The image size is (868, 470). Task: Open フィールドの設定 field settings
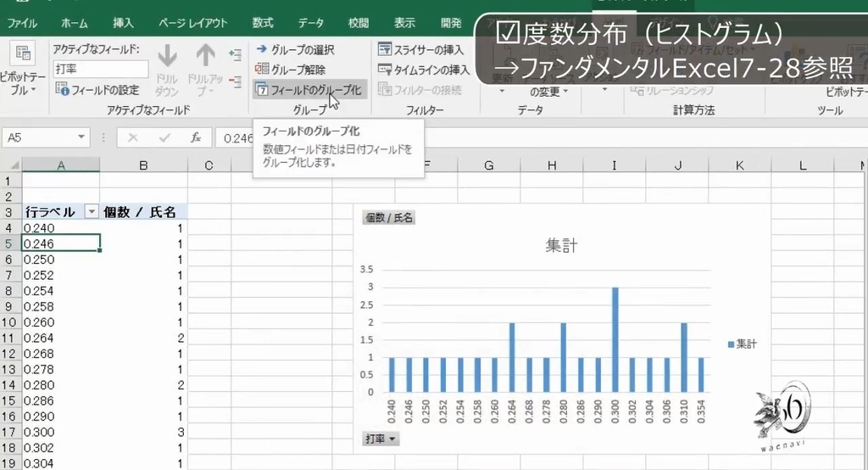tap(97, 89)
